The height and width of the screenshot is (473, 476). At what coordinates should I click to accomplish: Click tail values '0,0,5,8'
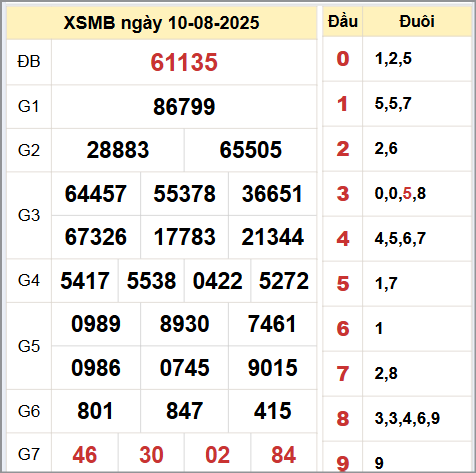coord(400,194)
